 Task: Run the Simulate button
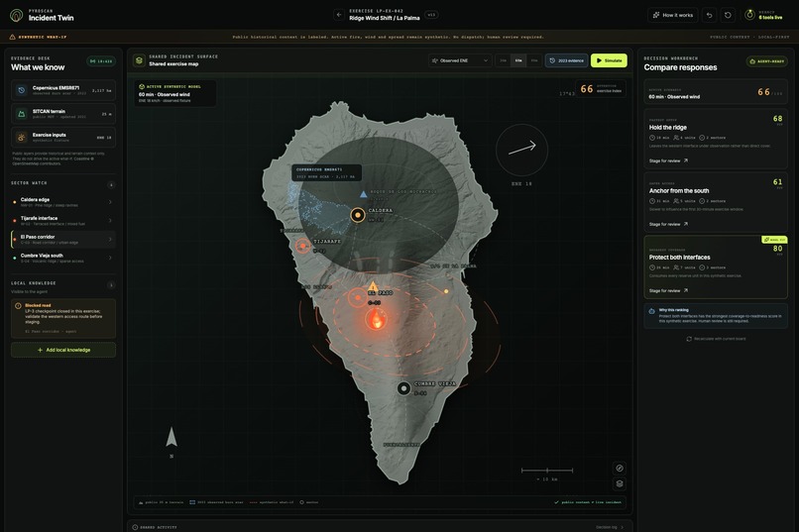click(x=609, y=60)
